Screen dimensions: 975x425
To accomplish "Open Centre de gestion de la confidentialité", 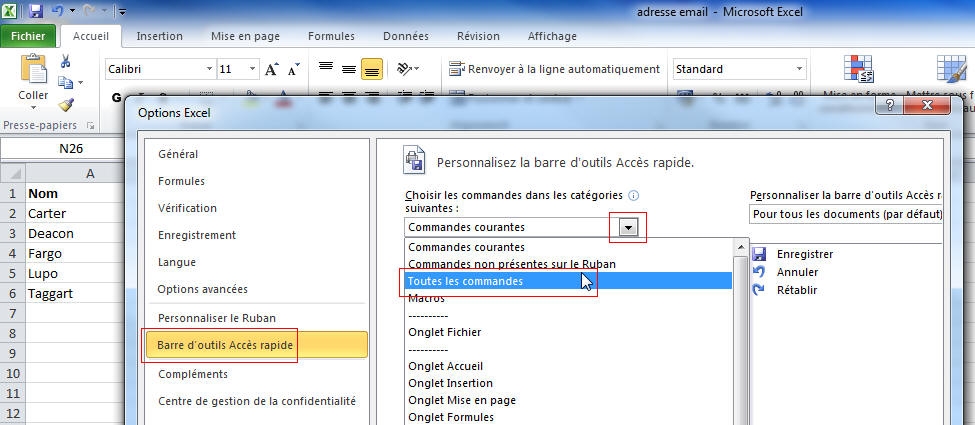I will 257,401.
